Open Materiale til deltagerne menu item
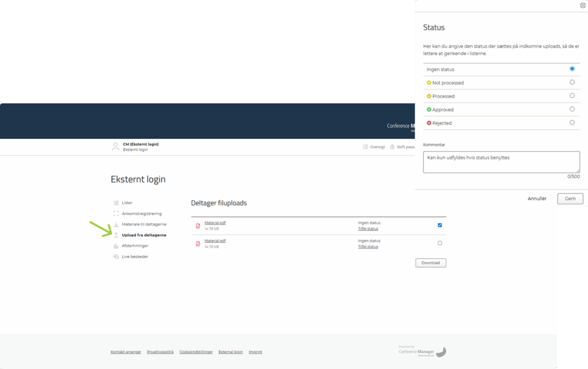588x369 pixels. (144, 224)
